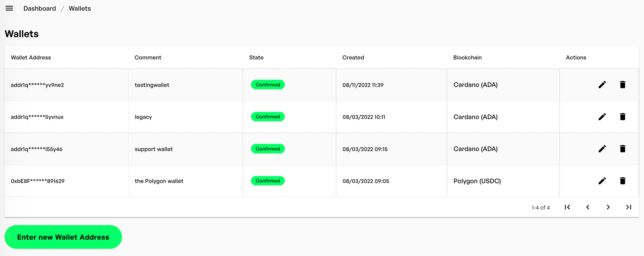
Task: Click Enter new Wallet Address button
Action: click(63, 237)
